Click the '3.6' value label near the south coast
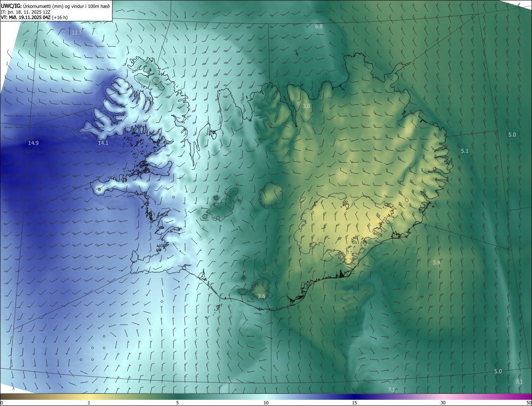The image size is (532, 406). [x=261, y=296]
